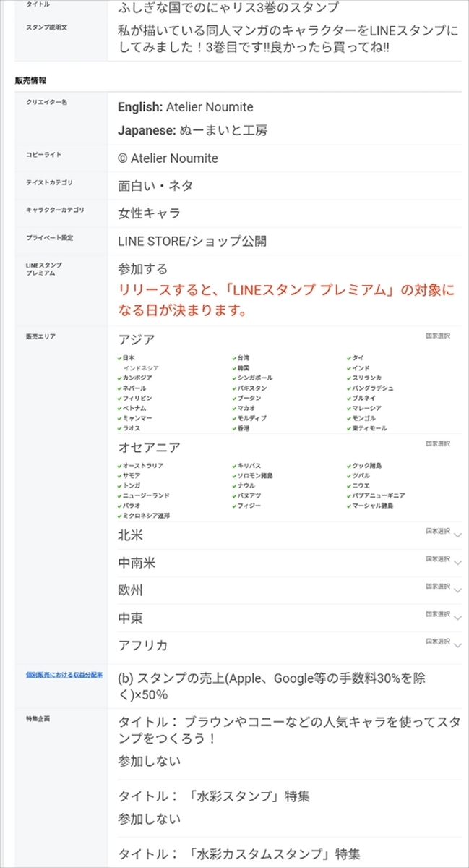Image resolution: width=469 pixels, height=868 pixels.
Task: Select フィジー in the Oceania list
Action: coord(247,506)
